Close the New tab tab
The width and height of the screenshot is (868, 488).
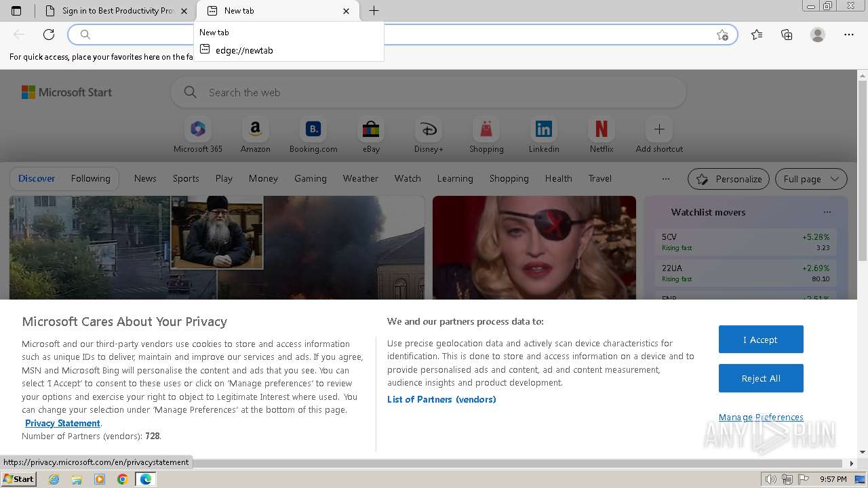click(346, 11)
